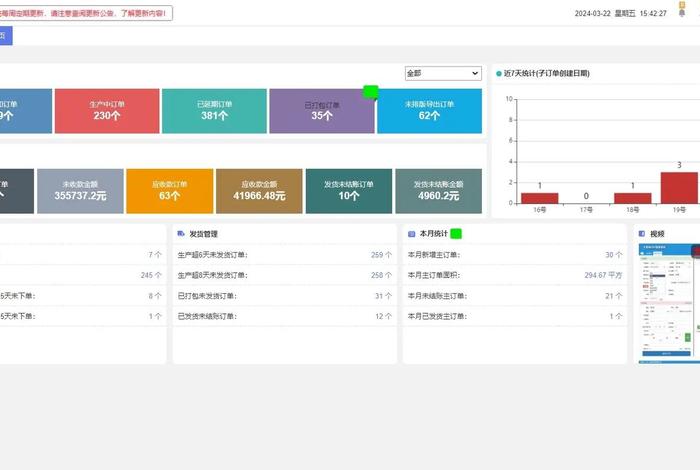Select the 已打包未发货订单 row label
Screen dimensions: 700x470
pos(207,296)
